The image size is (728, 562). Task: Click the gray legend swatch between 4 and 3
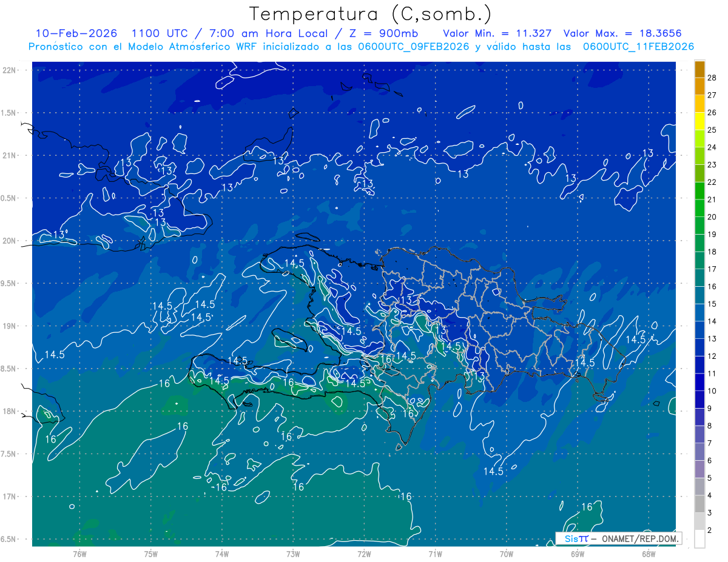[699, 504]
